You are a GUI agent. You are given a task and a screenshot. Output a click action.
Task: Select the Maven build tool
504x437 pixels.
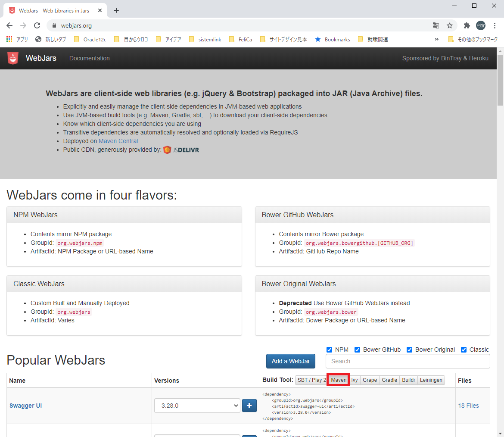[339, 380]
